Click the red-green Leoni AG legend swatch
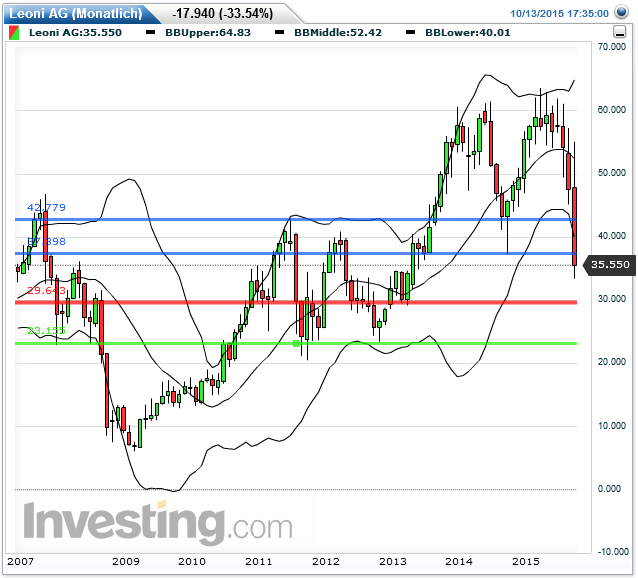Viewport: 638px width, 578px height. [13, 33]
